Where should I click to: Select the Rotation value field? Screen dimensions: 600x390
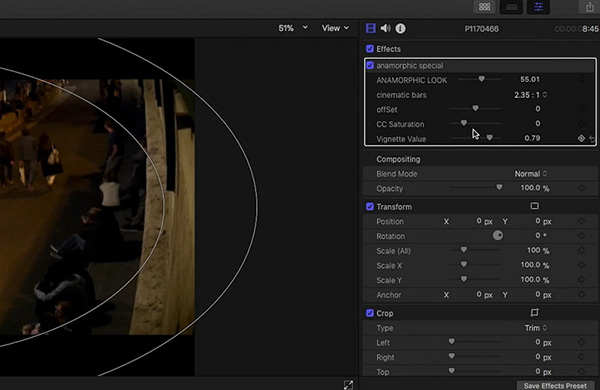point(541,236)
